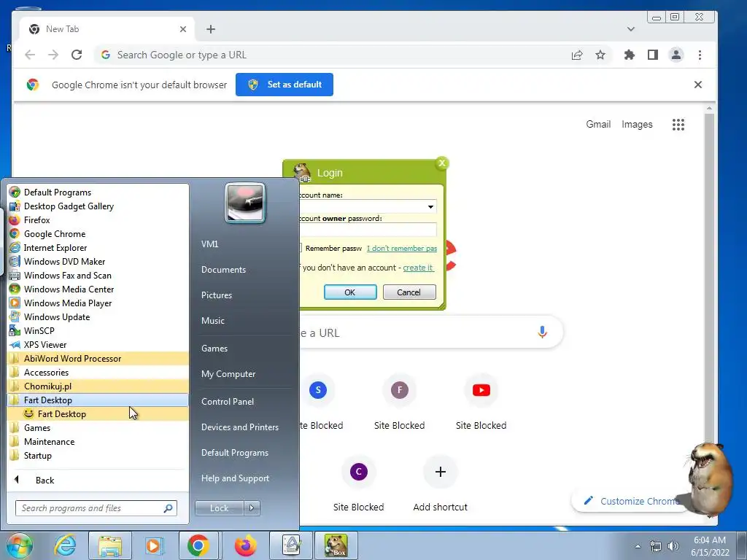The width and height of the screenshot is (747, 560).
Task: Open the Images link
Action: pyautogui.click(x=637, y=124)
